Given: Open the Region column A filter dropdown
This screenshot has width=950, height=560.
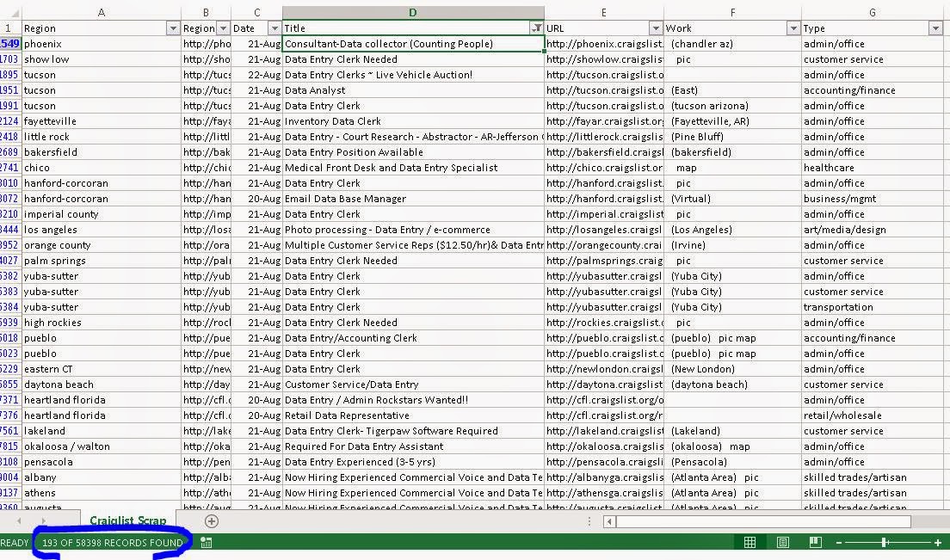Looking at the screenshot, I should coord(173,28).
